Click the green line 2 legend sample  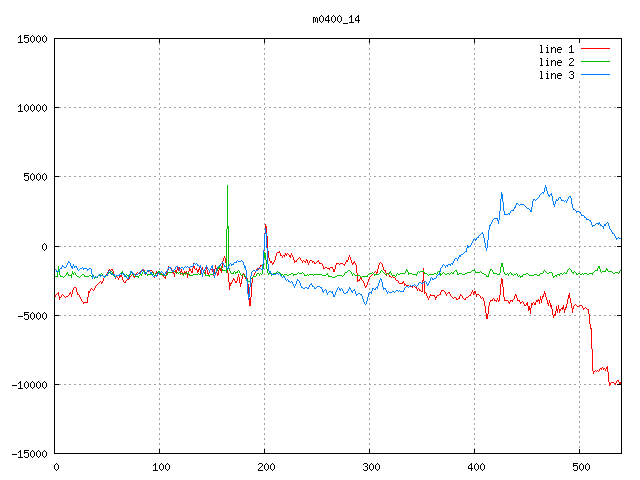pos(595,62)
